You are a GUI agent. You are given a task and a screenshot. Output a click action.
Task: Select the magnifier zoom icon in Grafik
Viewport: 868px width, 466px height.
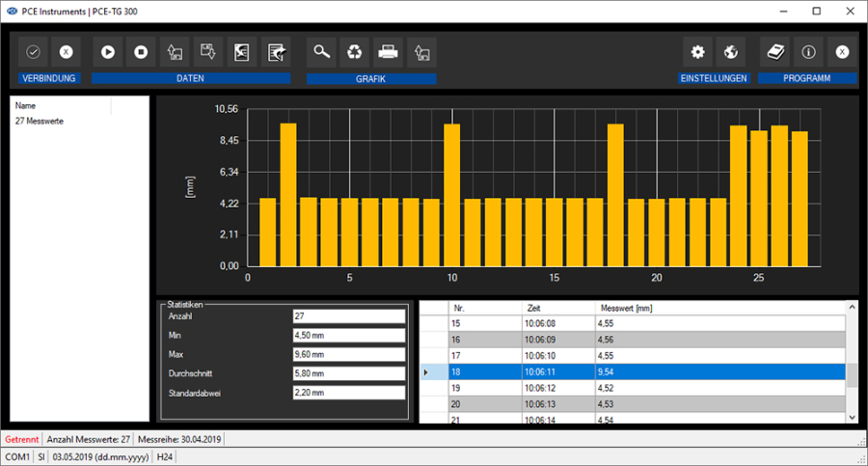click(x=322, y=52)
